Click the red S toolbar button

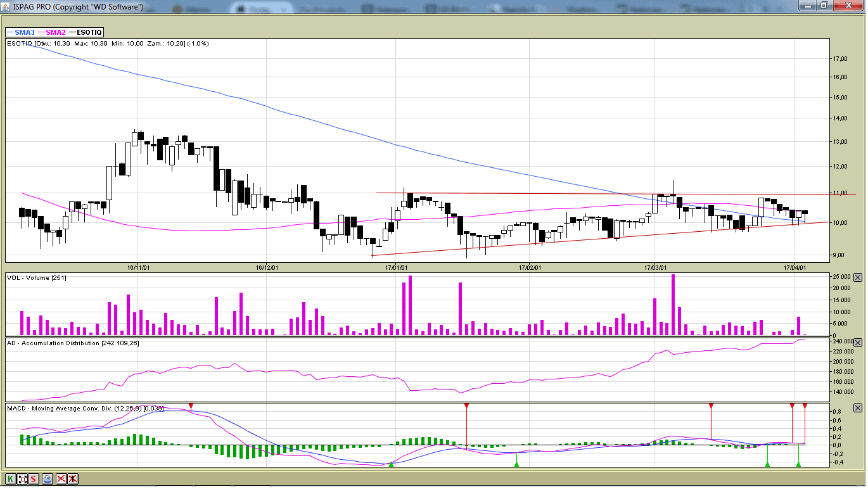(34, 479)
